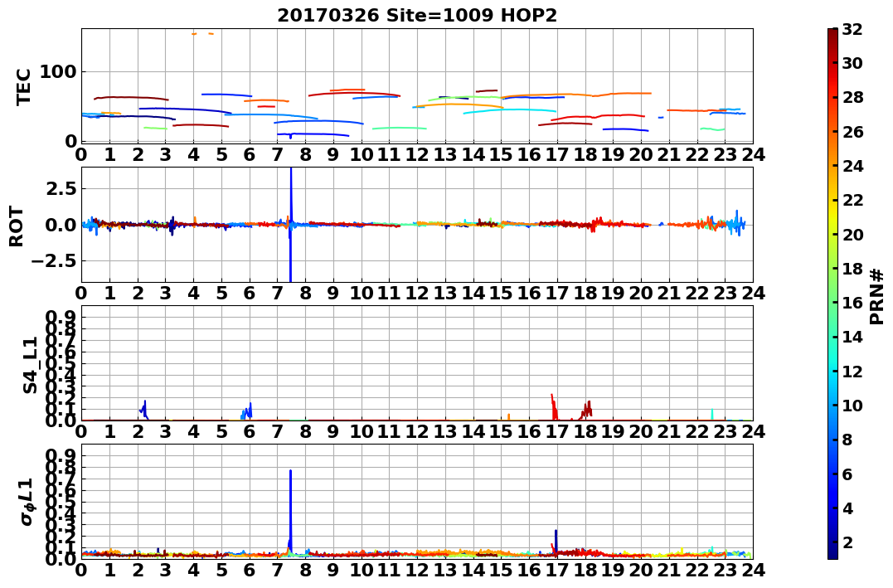
Task: Click the blue S4_L1 peak near hour 2
Action: tap(143, 410)
